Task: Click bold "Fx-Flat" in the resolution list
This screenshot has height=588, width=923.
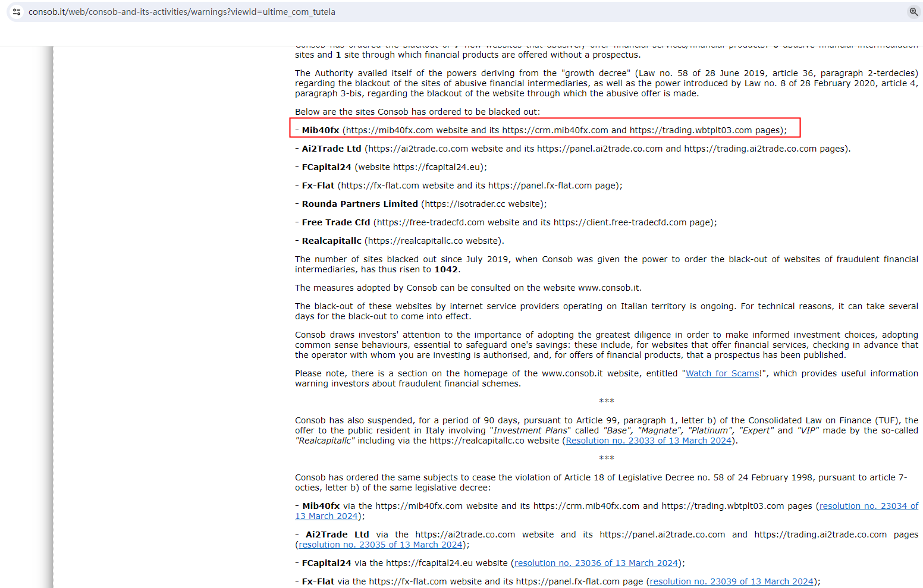Action: (318, 581)
